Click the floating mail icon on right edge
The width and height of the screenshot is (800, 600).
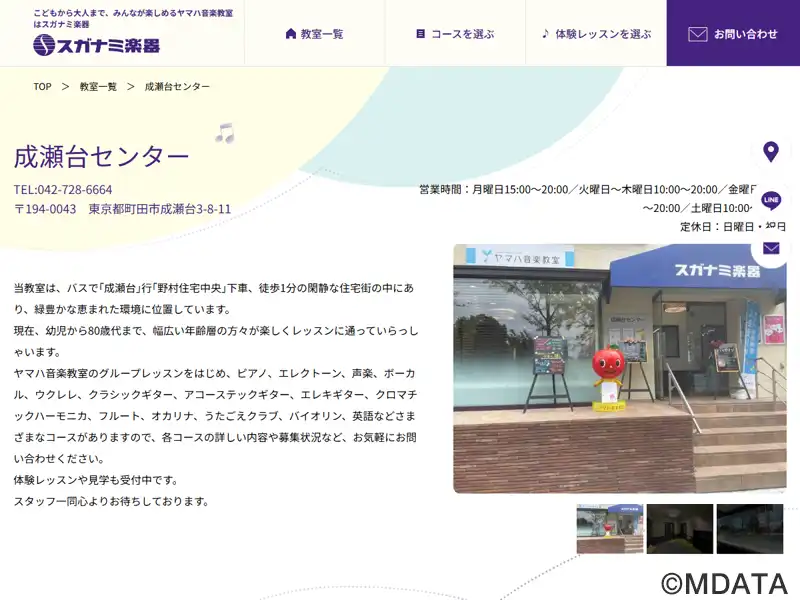[x=770, y=248]
